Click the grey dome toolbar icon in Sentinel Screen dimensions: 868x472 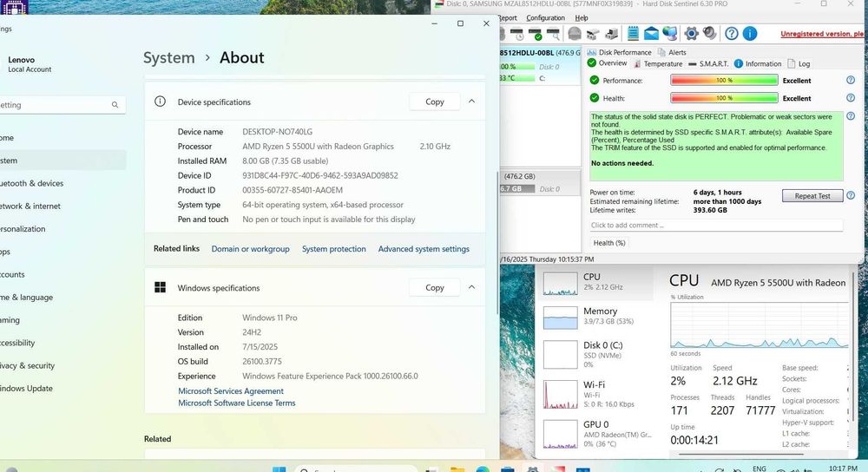pyautogui.click(x=575, y=34)
